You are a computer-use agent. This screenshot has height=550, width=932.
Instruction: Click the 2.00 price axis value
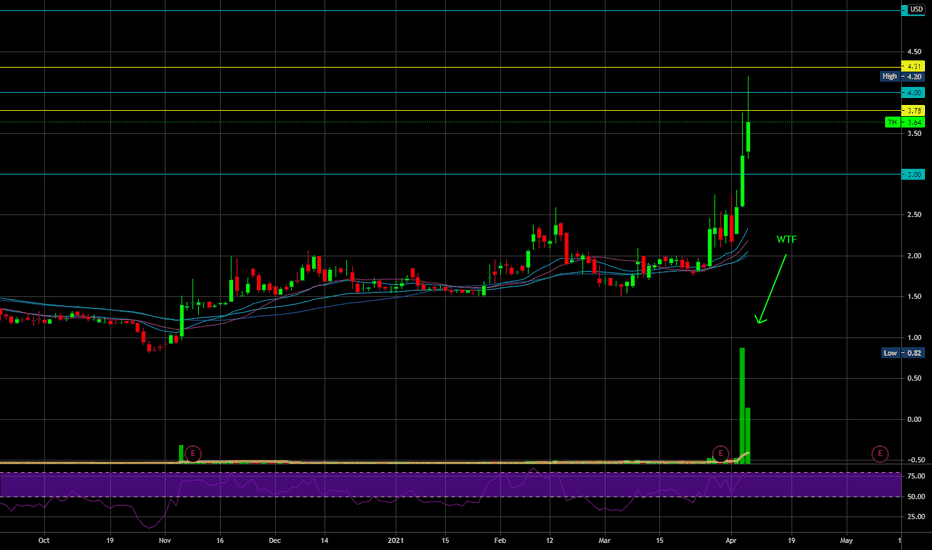pyautogui.click(x=914, y=256)
